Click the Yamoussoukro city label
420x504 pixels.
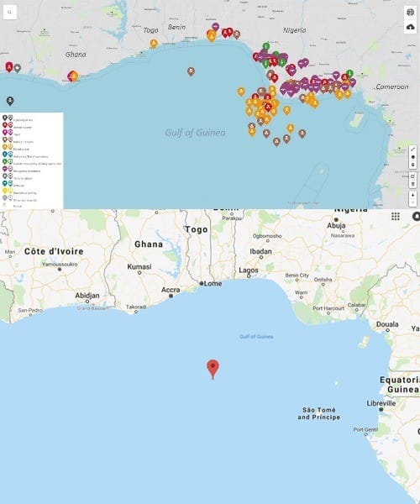60,265
